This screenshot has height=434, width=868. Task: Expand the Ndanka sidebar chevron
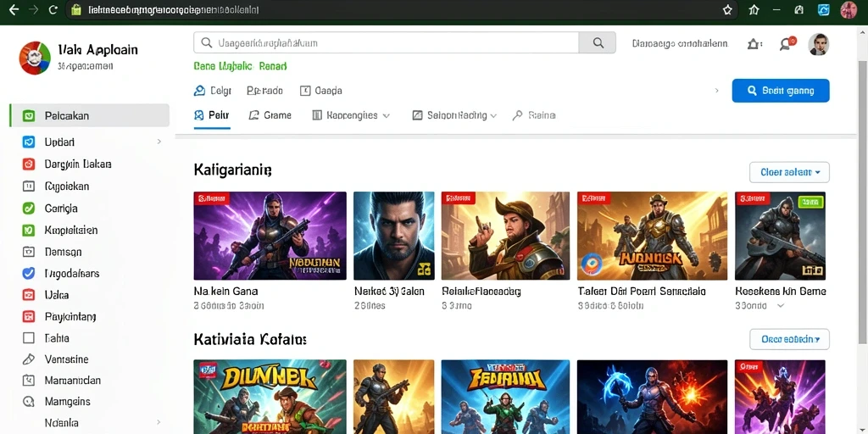tap(159, 422)
